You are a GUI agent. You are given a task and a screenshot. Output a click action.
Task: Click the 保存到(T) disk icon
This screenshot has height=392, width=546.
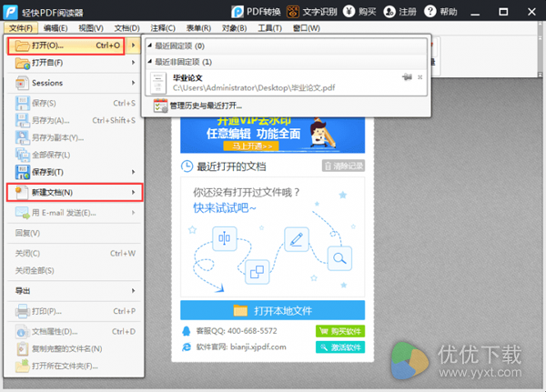coord(22,172)
